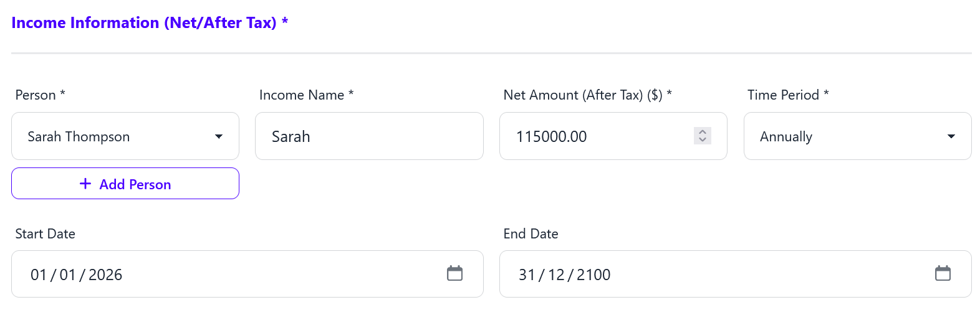Select the day segment of Start Date

(39, 275)
